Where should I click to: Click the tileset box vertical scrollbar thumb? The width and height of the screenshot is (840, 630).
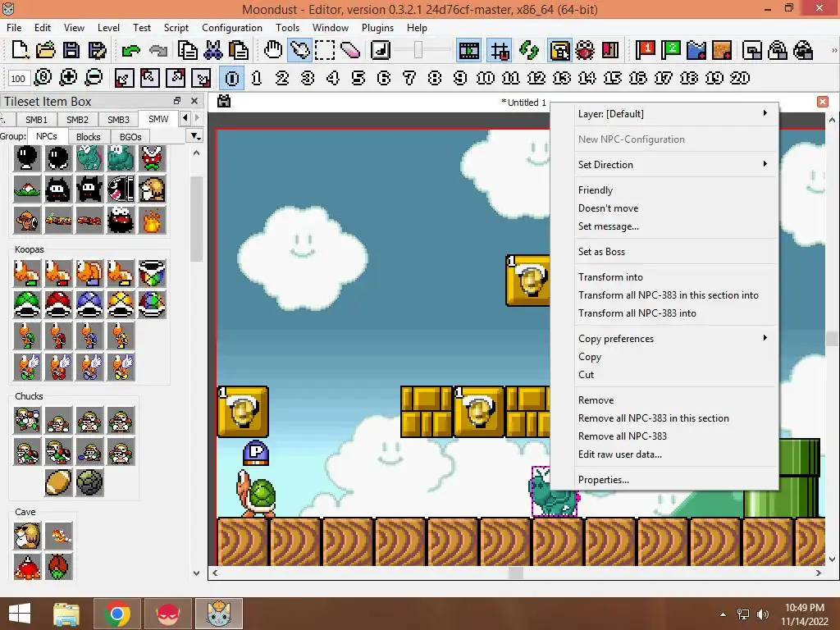[x=197, y=218]
